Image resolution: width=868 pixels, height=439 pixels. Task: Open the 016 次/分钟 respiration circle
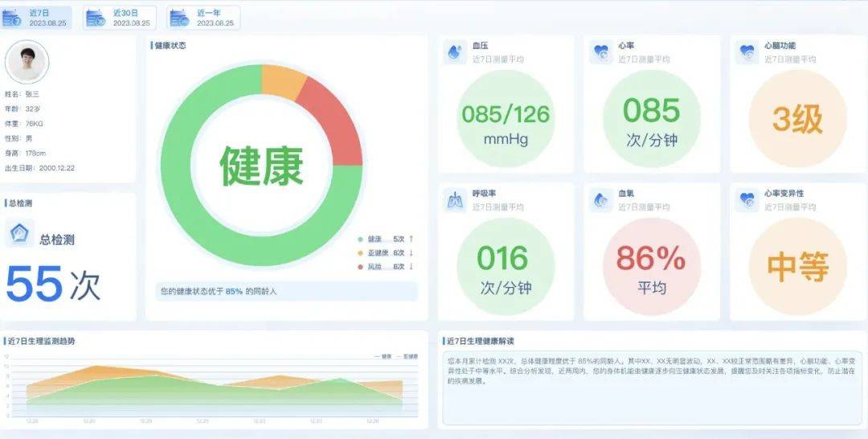pos(506,266)
